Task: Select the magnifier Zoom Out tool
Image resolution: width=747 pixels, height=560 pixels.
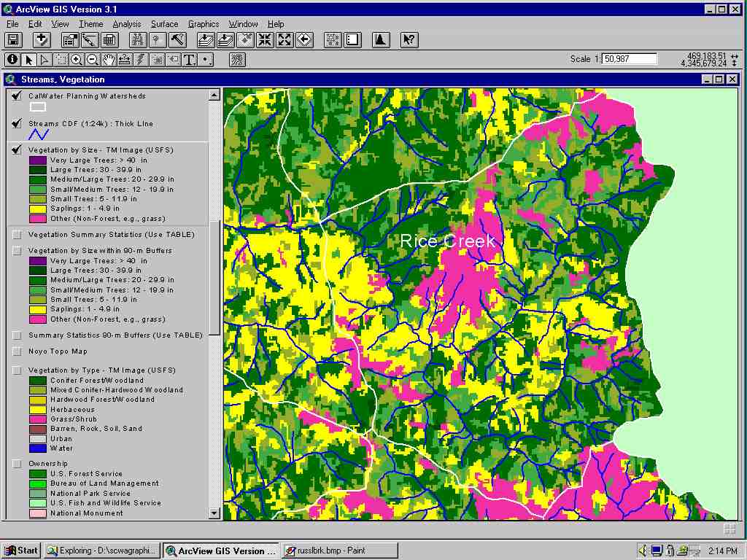Action: pos(93,60)
